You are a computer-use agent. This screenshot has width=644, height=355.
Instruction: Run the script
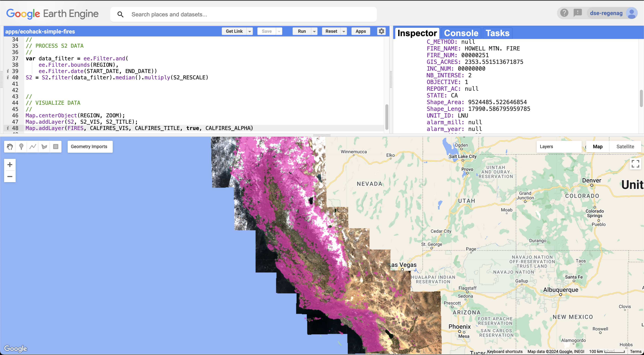(x=302, y=31)
